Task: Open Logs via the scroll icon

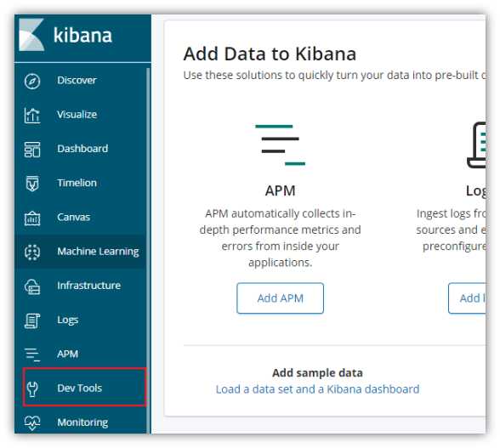Action: pyautogui.click(x=32, y=320)
